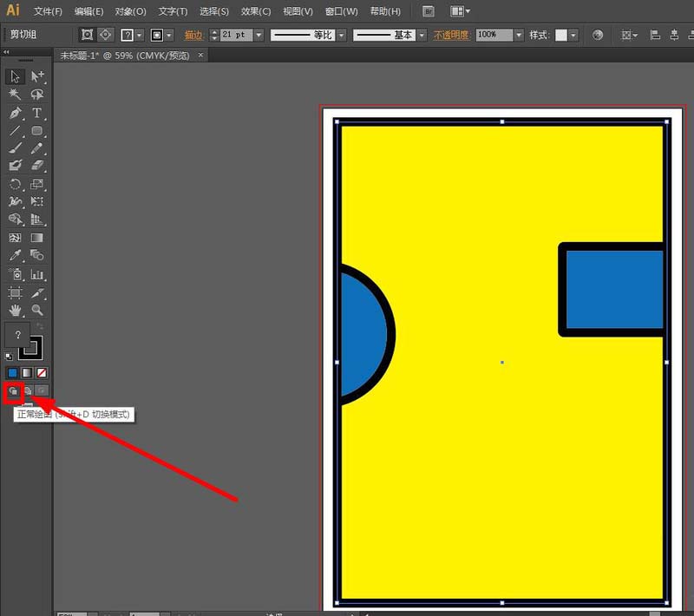Image resolution: width=694 pixels, height=616 pixels.
Task: Select the Direct Selection tool
Action: [37, 76]
